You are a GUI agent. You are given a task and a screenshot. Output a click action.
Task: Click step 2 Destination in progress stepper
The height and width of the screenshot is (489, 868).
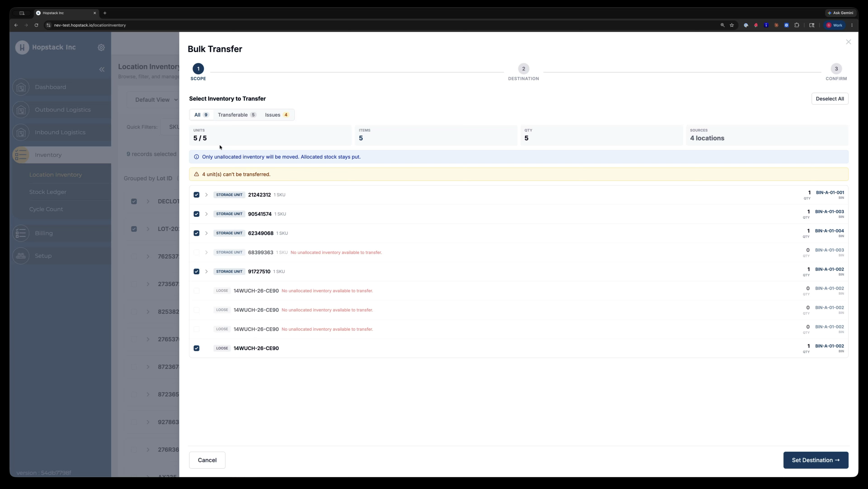pyautogui.click(x=523, y=72)
